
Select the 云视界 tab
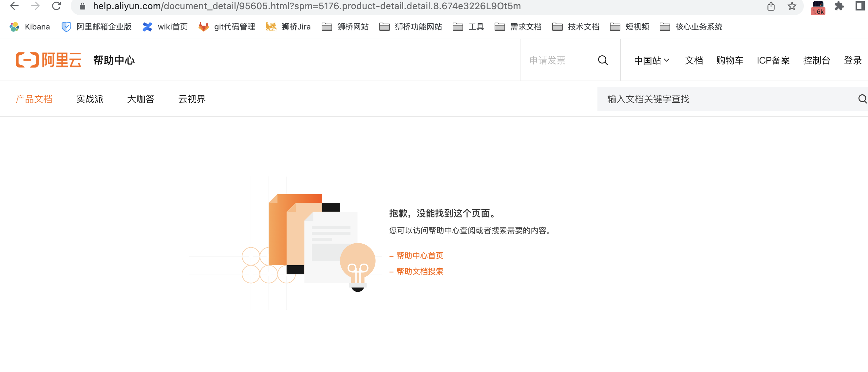coord(192,99)
